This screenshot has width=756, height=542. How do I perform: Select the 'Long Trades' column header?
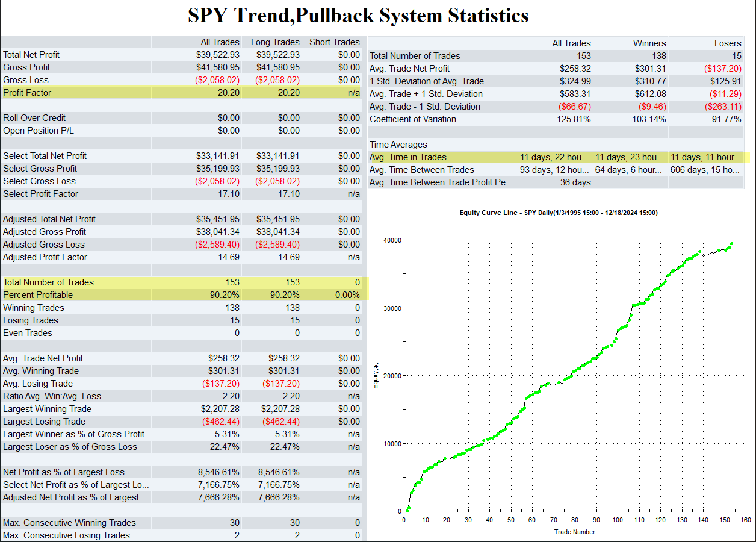click(274, 42)
